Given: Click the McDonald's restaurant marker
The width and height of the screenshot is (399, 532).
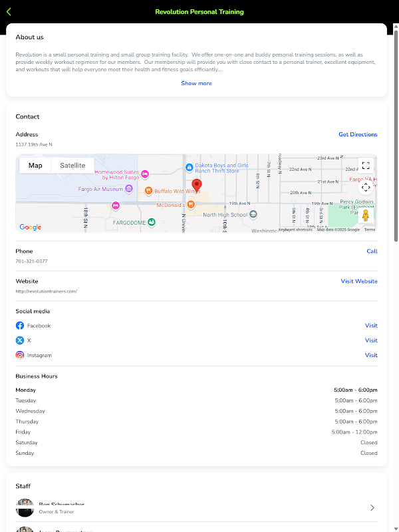Looking at the screenshot, I should pyautogui.click(x=191, y=205).
